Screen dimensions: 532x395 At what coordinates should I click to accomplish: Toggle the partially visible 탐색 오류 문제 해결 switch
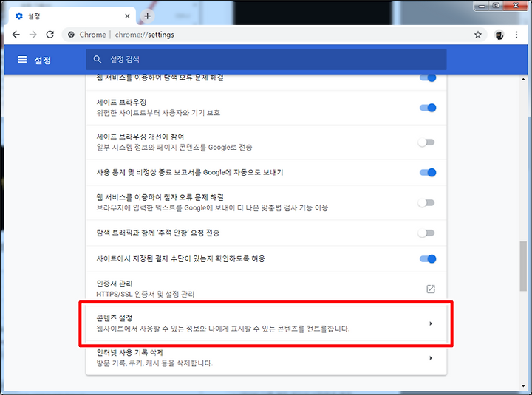point(428,78)
